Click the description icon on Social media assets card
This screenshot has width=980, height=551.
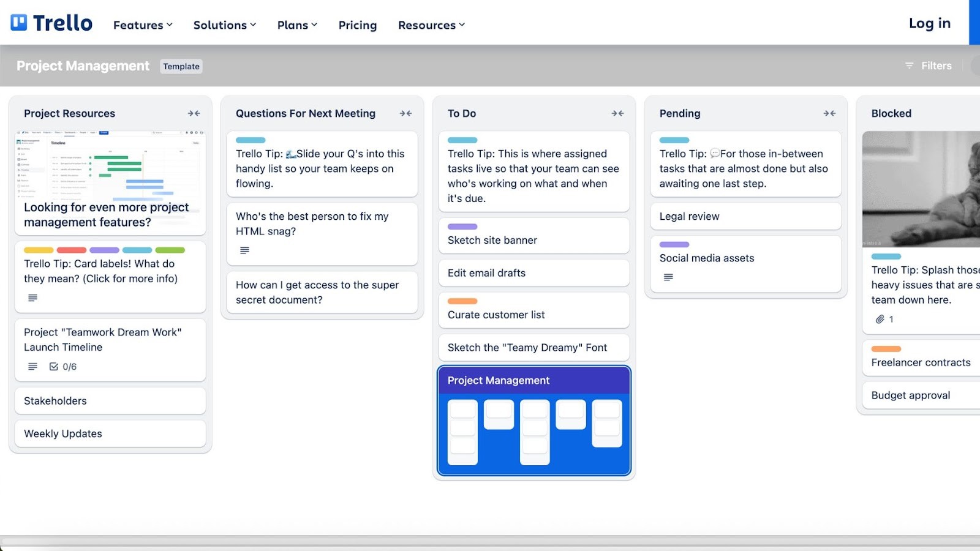coord(667,277)
